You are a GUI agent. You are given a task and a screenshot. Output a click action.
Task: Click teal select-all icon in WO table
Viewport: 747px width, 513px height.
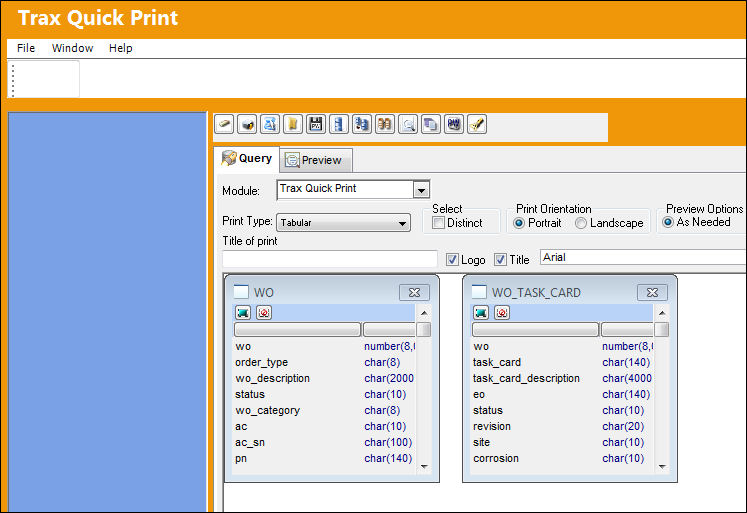point(243,312)
